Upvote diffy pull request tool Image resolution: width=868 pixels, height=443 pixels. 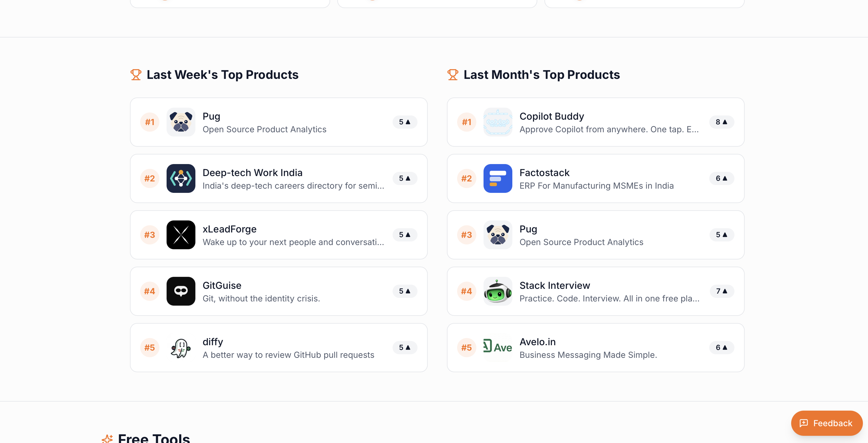405,347
